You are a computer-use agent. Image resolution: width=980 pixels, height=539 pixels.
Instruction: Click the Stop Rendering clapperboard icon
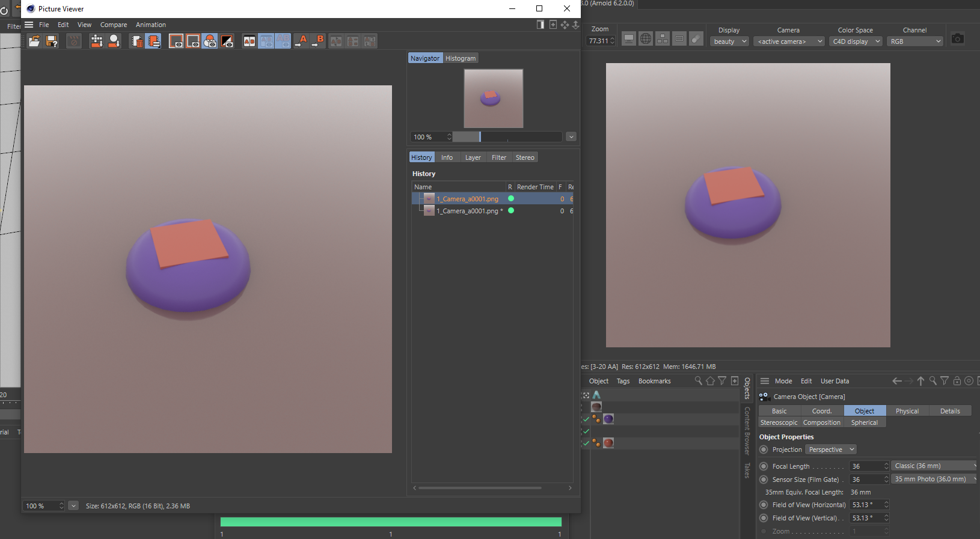click(73, 41)
